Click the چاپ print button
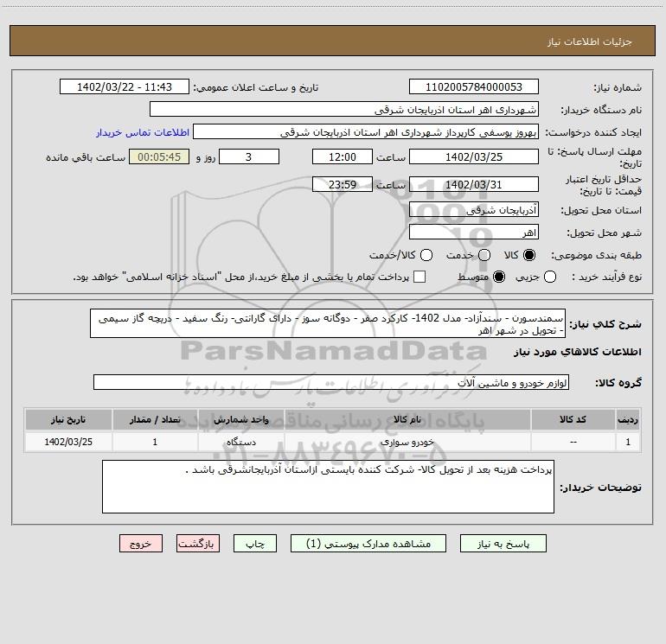The image size is (666, 644). [255, 544]
